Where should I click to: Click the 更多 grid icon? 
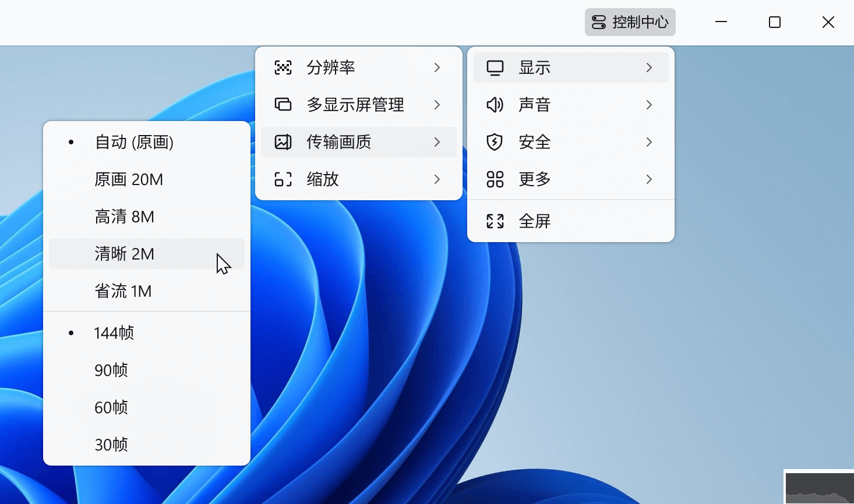tap(495, 179)
